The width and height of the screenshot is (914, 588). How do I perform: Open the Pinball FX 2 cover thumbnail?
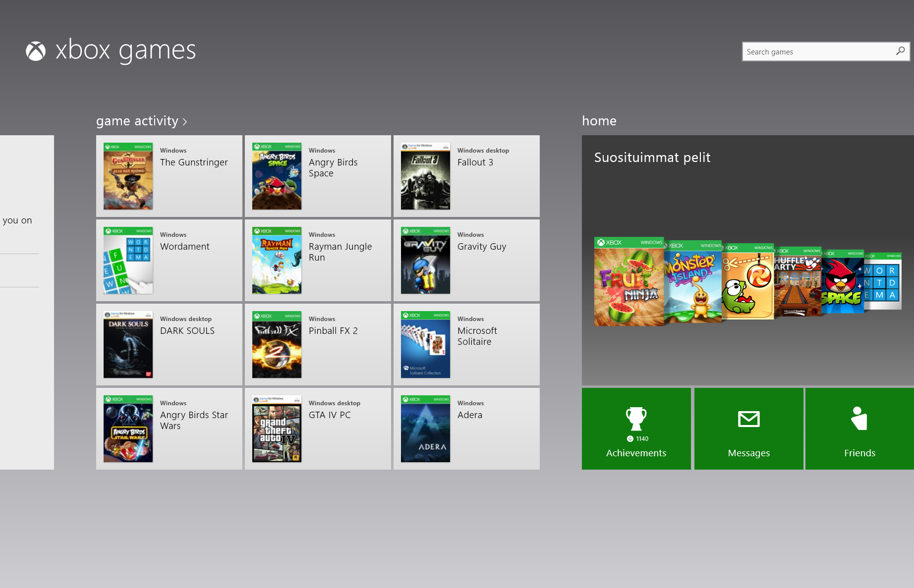277,345
